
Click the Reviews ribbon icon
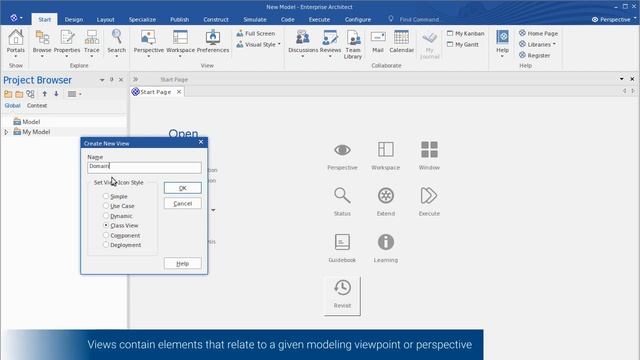330,42
